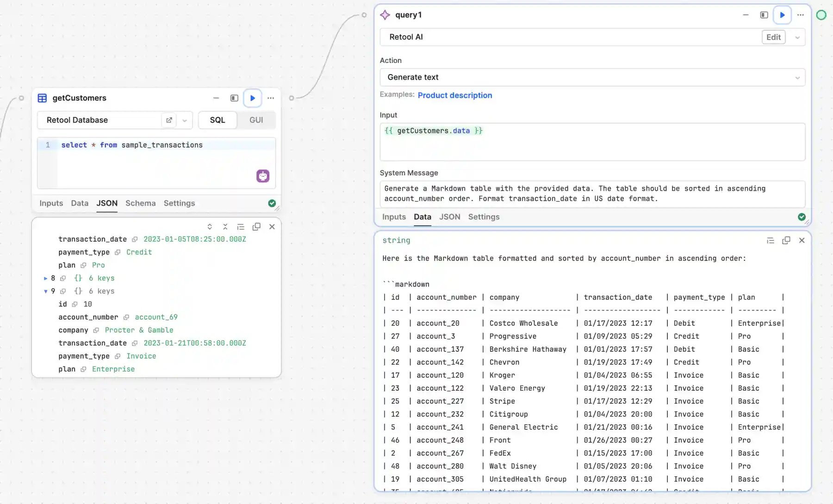
Task: Open query1 more options menu
Action: [x=801, y=15]
